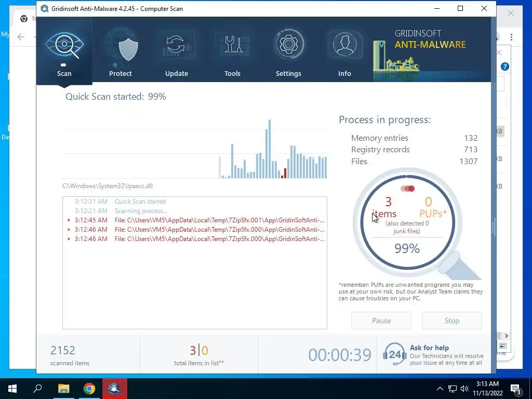Click the 0 PUPs counter
The width and height of the screenshot is (532, 399).
tap(433, 207)
